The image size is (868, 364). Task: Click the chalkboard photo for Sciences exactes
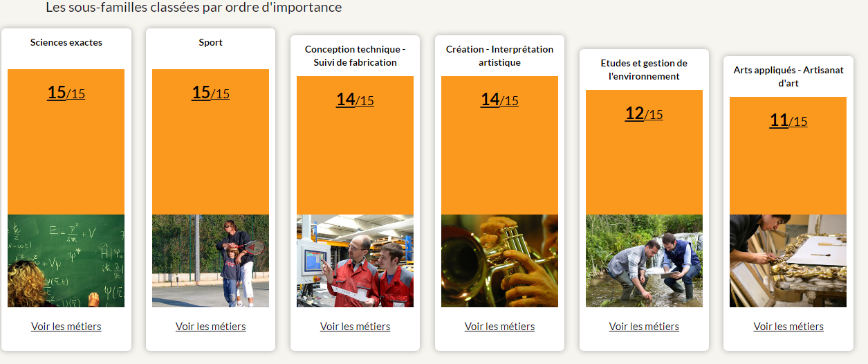[66, 261]
